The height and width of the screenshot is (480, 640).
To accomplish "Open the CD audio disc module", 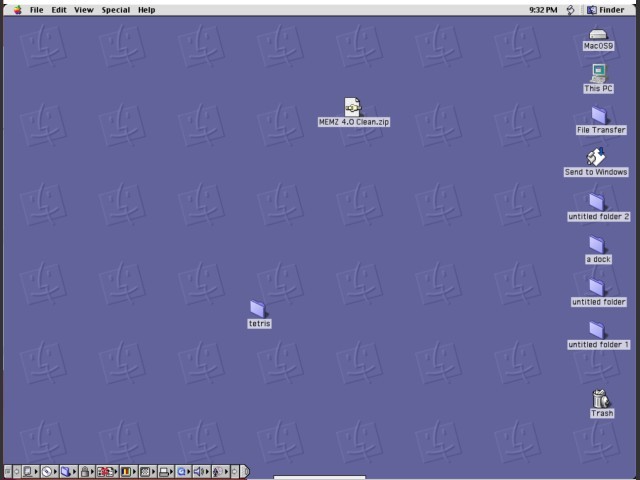I will pos(49,471).
